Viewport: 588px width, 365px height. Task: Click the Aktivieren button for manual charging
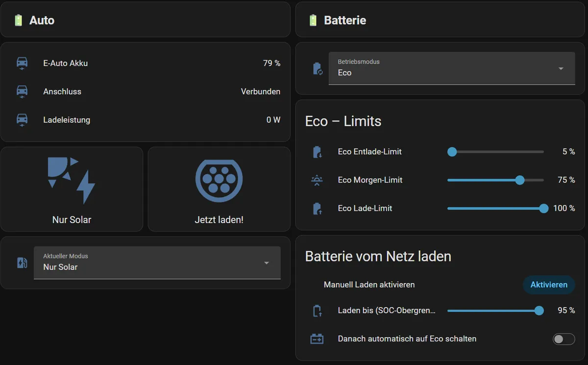(549, 285)
